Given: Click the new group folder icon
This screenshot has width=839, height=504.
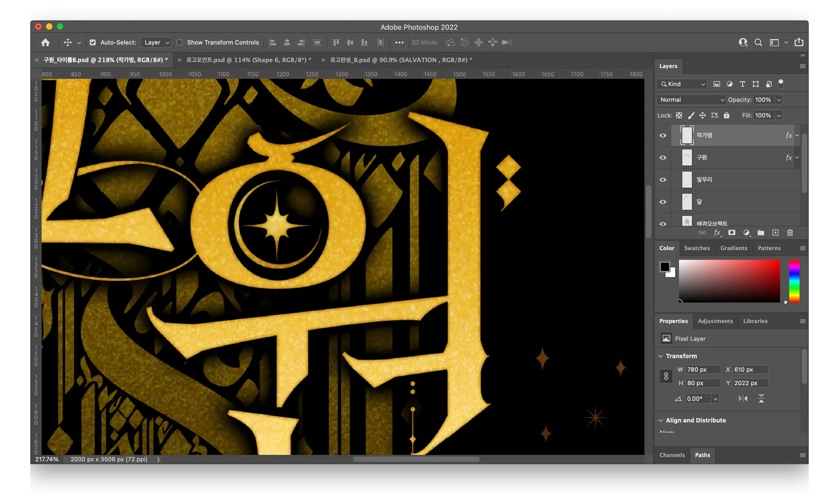Looking at the screenshot, I should [761, 233].
